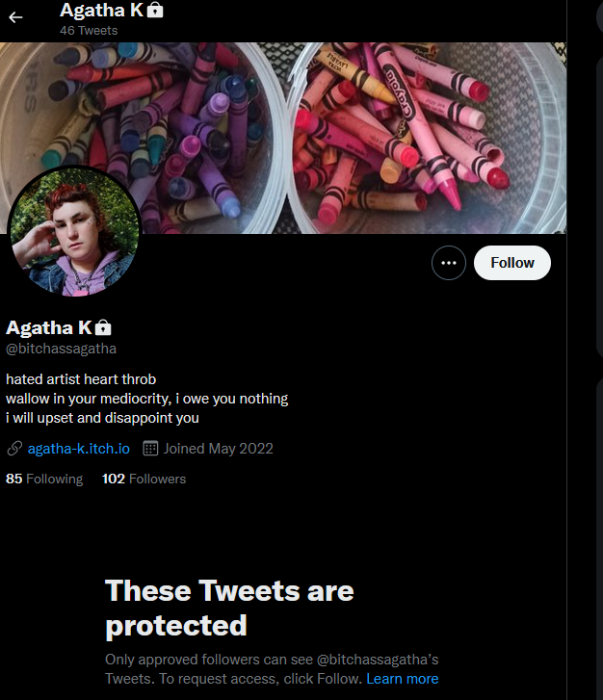Click the Learn more link
603x700 pixels.
click(403, 679)
